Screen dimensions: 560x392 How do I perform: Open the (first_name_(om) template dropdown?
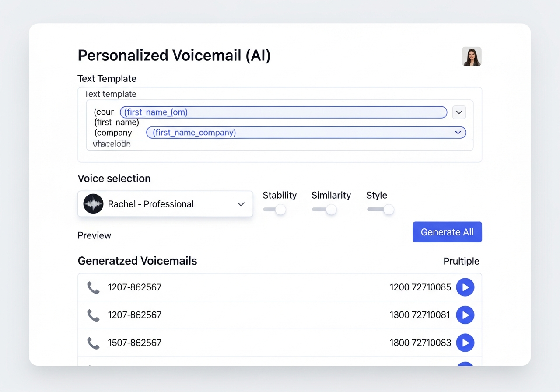pyautogui.click(x=458, y=112)
